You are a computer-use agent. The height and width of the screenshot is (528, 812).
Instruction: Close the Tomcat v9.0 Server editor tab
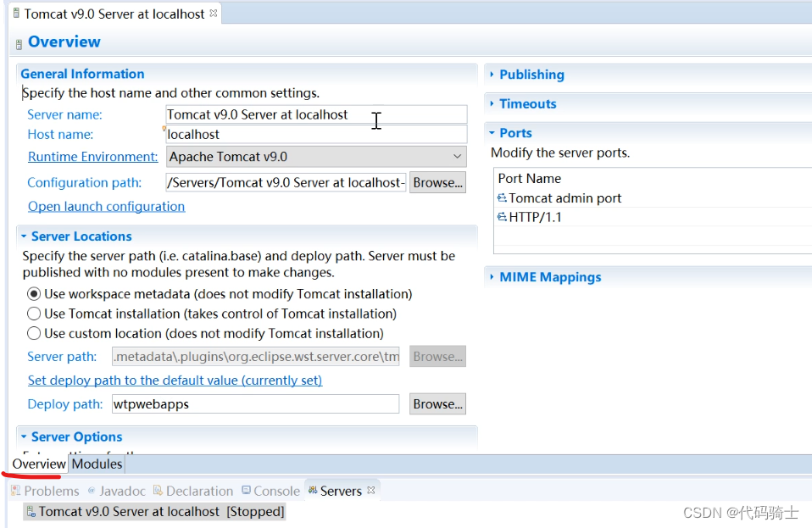click(214, 13)
